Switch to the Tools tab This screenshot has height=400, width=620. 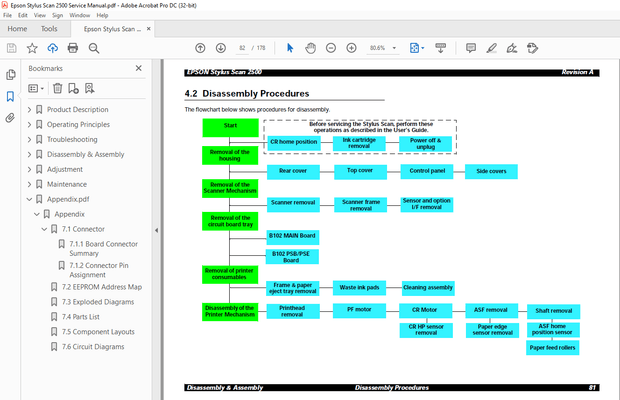pyautogui.click(x=49, y=29)
